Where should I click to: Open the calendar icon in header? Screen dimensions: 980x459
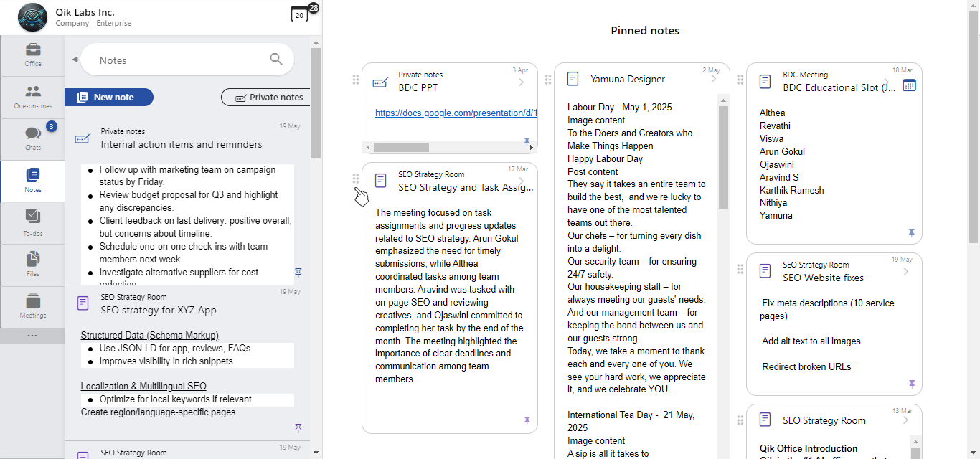click(x=299, y=14)
